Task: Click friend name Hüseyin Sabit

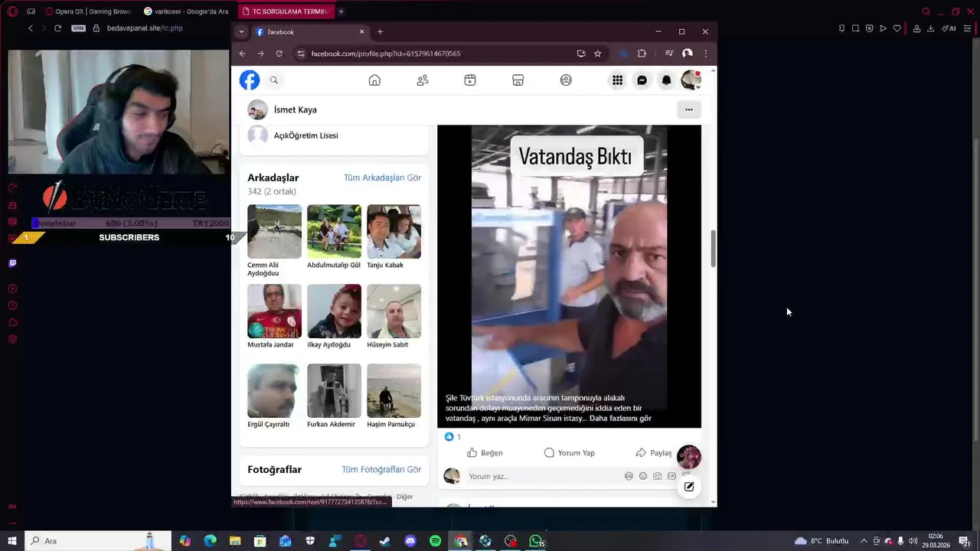Action: (387, 344)
